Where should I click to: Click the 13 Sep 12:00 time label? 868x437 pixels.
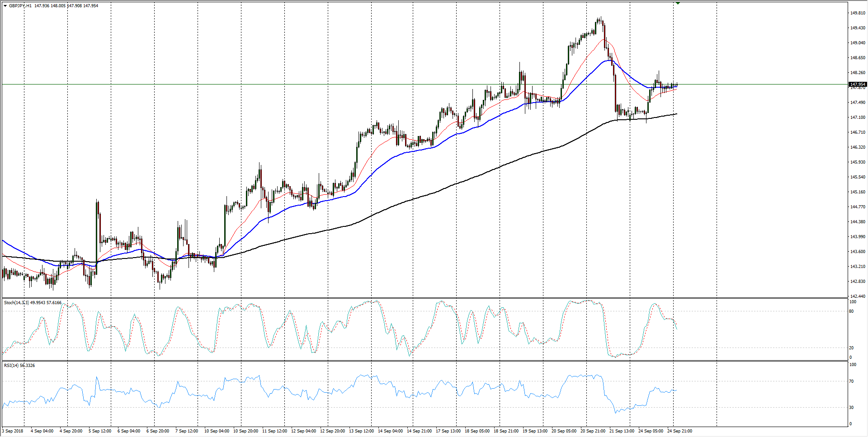pyautogui.click(x=361, y=431)
